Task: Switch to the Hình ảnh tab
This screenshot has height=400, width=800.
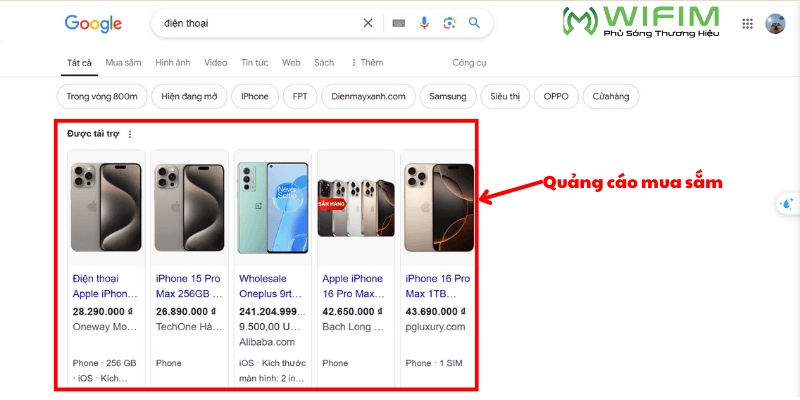Action: 173,63
